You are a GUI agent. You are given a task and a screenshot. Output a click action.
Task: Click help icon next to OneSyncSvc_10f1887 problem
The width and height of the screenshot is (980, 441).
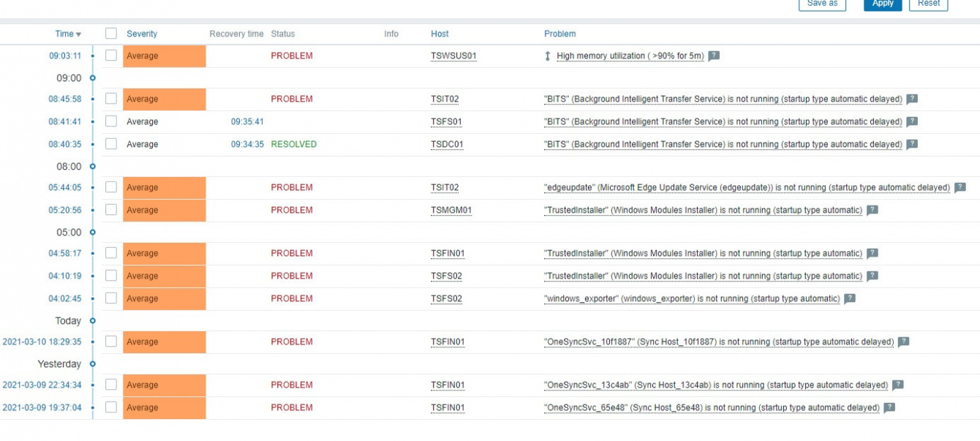coord(904,342)
